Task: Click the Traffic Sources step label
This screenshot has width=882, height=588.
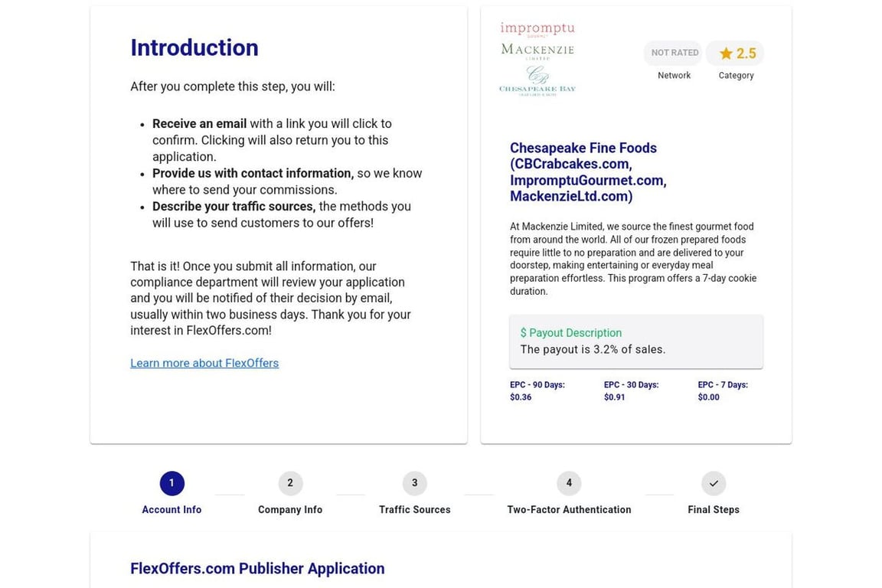Action: (x=414, y=509)
